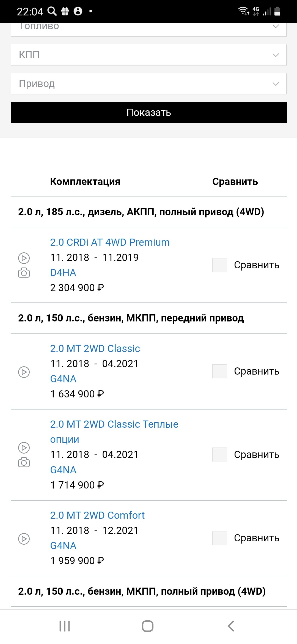Open Android recent apps icon

65,626
